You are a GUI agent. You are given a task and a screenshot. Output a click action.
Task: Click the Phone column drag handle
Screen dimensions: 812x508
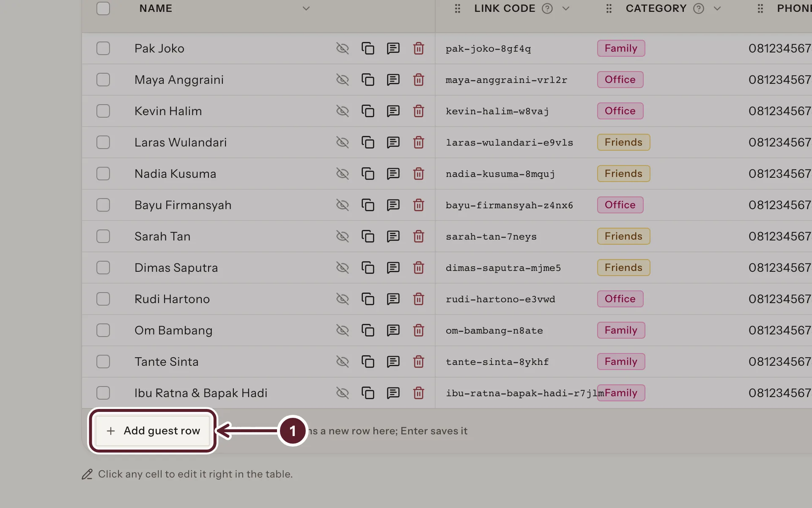760,8
